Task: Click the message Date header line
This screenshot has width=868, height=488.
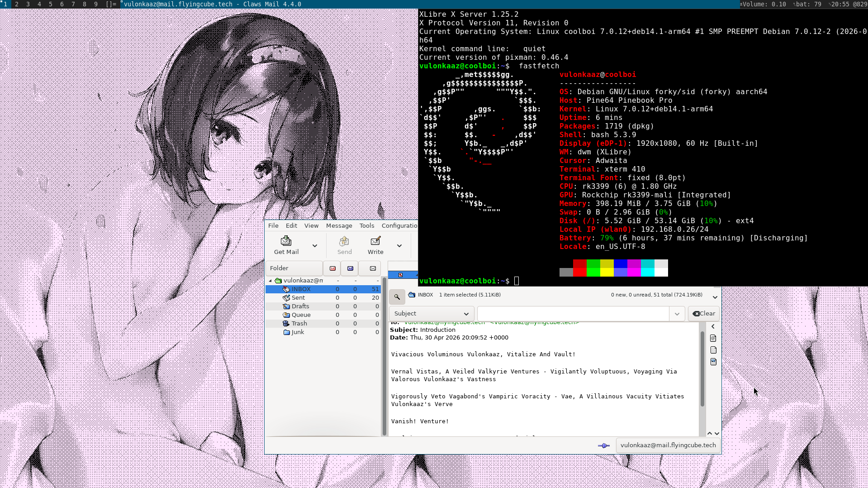Action: click(x=449, y=338)
